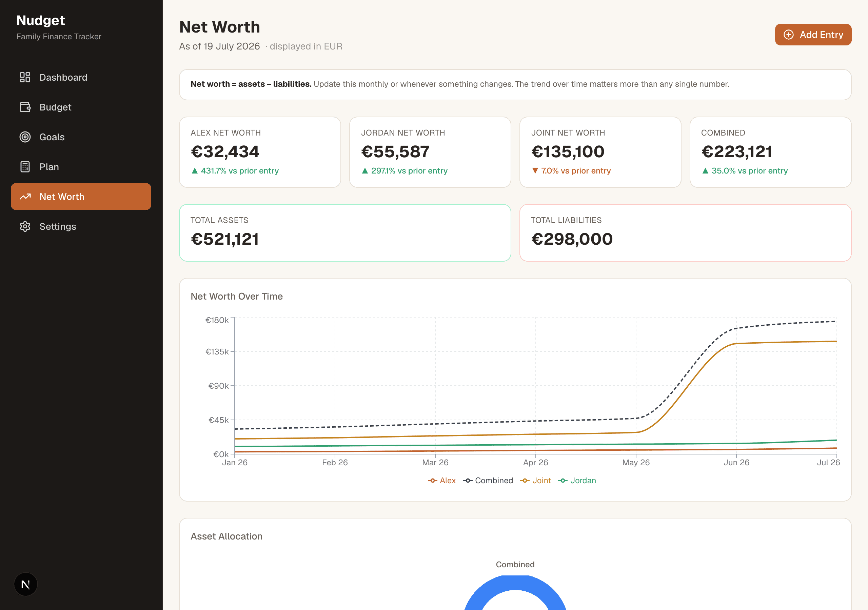Toggle the Jordan series in chart legend
This screenshot has width=868, height=610.
[x=577, y=481]
